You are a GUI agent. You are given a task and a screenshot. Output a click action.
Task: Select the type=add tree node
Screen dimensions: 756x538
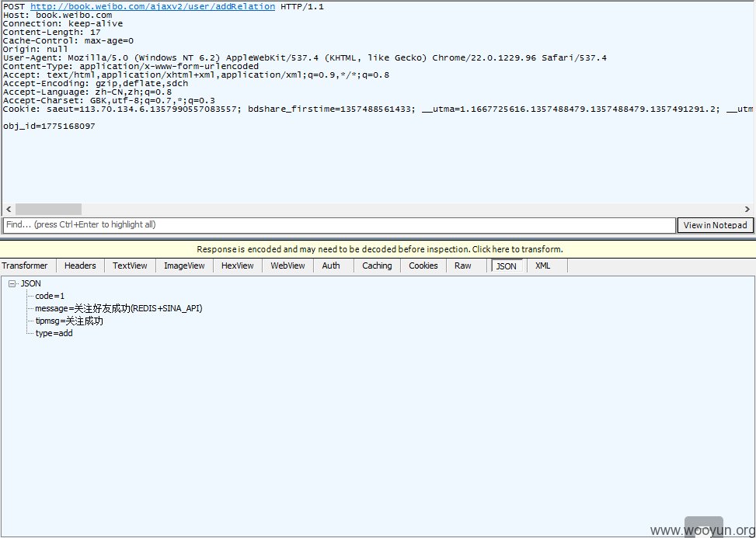(x=54, y=333)
